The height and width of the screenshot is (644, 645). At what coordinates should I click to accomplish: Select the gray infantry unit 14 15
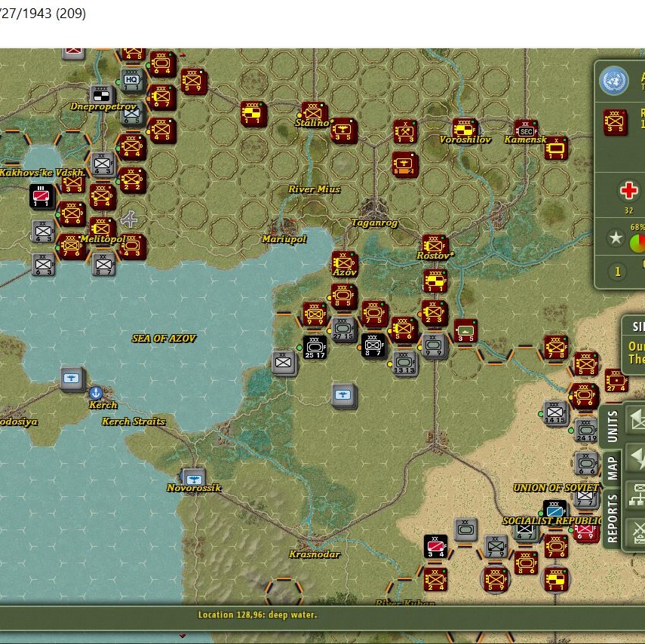pyautogui.click(x=555, y=413)
